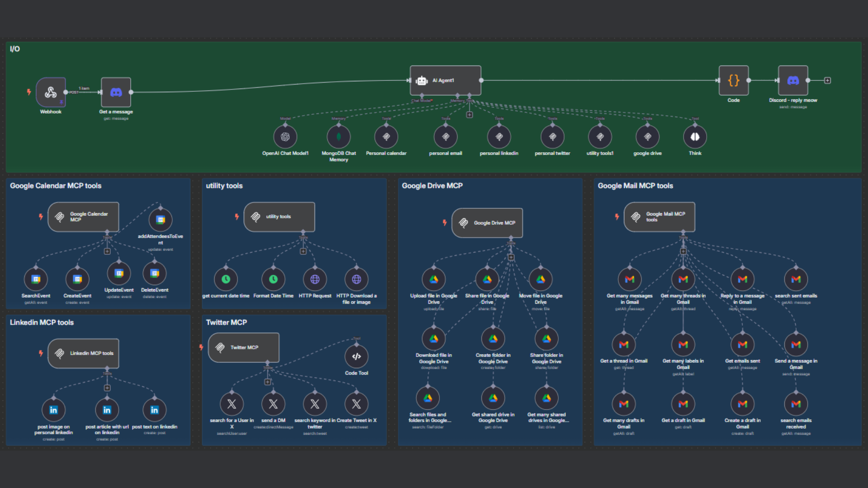Click the Think tool node
868x488 pixels.
click(x=695, y=137)
